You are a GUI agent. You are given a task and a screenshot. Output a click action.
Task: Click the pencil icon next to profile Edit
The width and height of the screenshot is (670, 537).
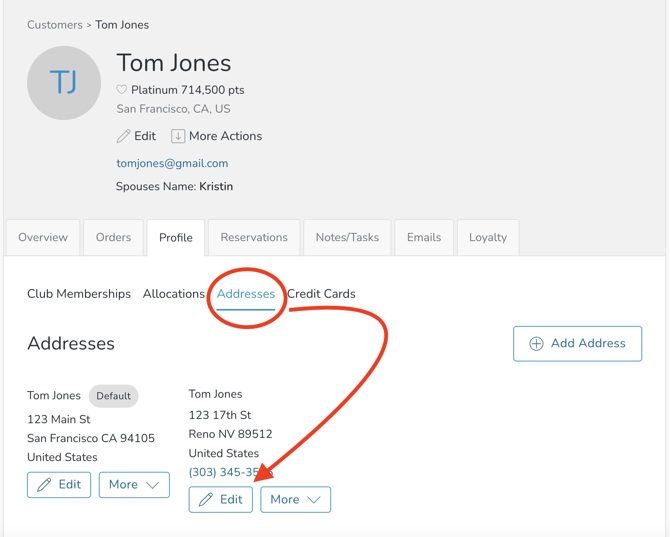coord(124,136)
